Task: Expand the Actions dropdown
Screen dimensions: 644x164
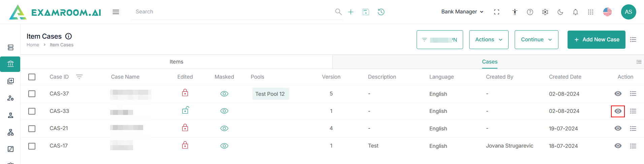Action: pos(488,40)
